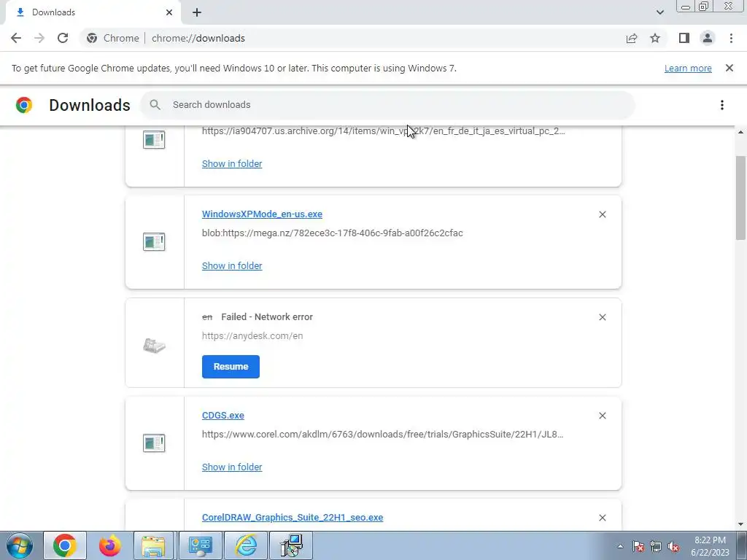
Task: Reload the Downloads page
Action: tap(63, 38)
